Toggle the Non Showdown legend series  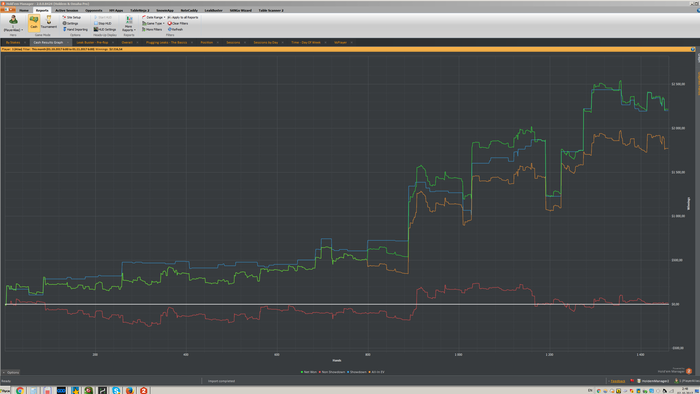332,372
